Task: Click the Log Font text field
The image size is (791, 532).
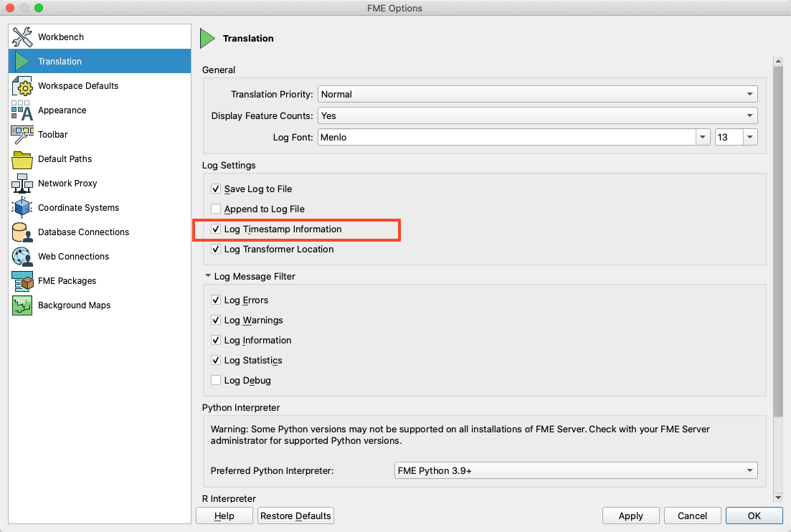Action: click(x=507, y=137)
